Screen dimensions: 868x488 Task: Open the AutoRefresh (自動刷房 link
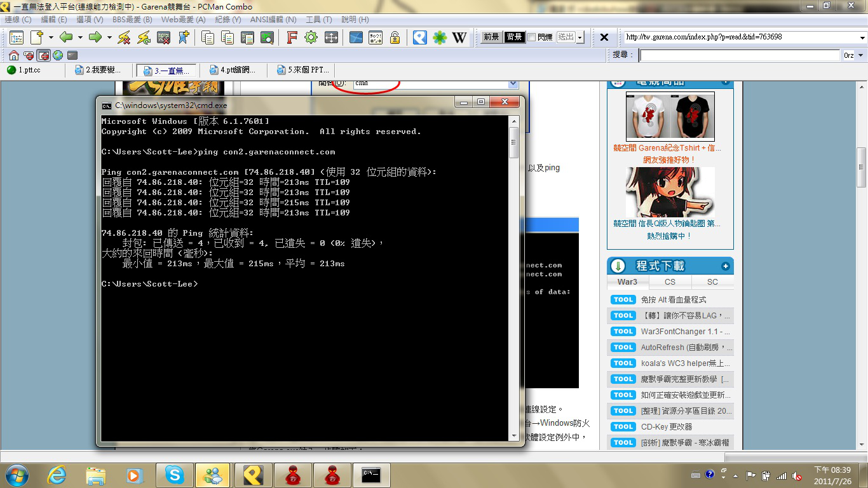pyautogui.click(x=686, y=348)
